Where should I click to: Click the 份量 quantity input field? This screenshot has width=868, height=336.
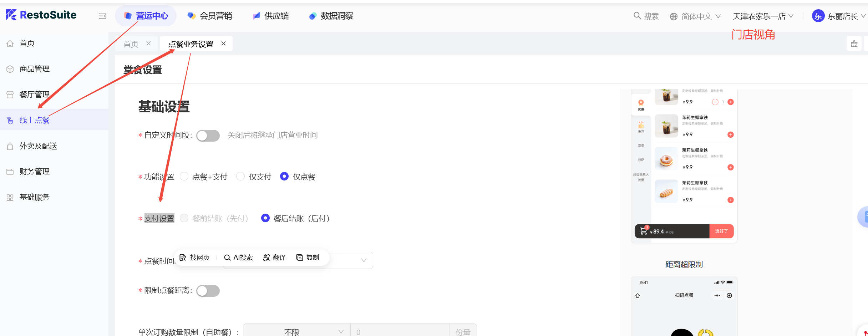click(400, 332)
